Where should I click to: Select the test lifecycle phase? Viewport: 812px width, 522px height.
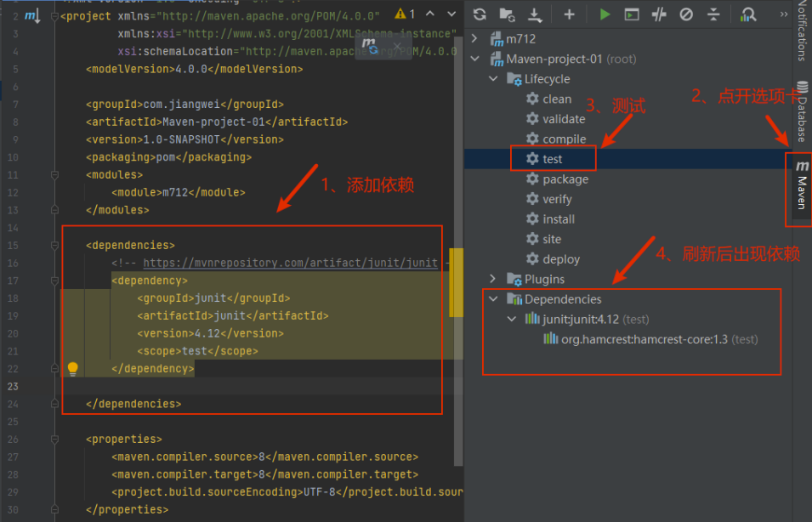click(x=552, y=159)
